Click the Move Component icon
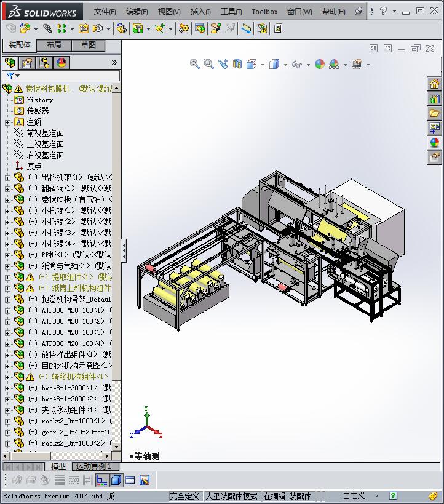This screenshot has height=504, width=444. tap(97, 28)
